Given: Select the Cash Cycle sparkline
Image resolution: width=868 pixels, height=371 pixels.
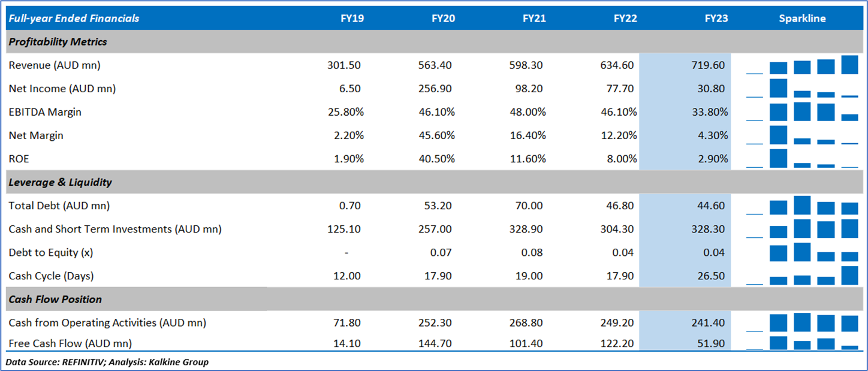Looking at the screenshot, I should [x=802, y=276].
